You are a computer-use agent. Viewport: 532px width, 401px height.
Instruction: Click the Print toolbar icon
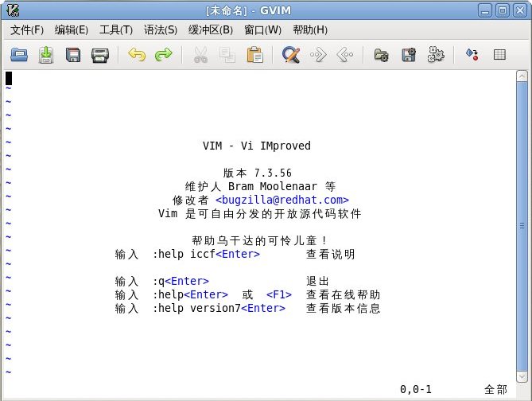pos(100,55)
